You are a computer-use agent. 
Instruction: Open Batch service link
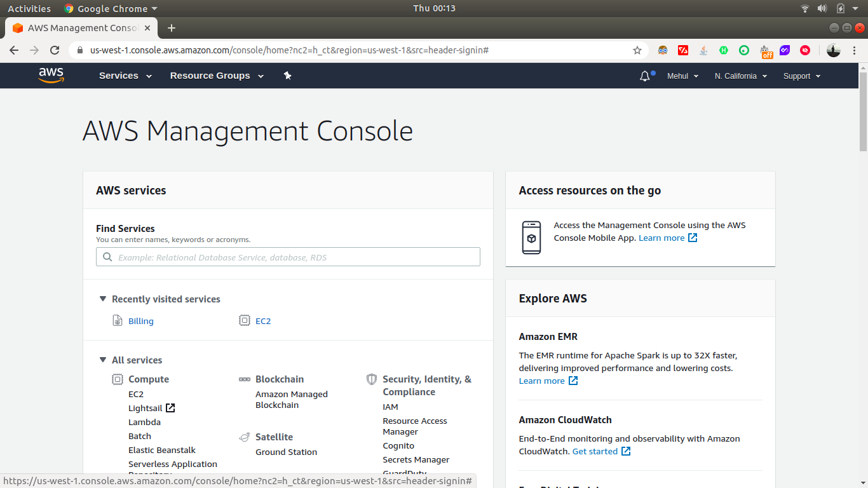(x=140, y=436)
